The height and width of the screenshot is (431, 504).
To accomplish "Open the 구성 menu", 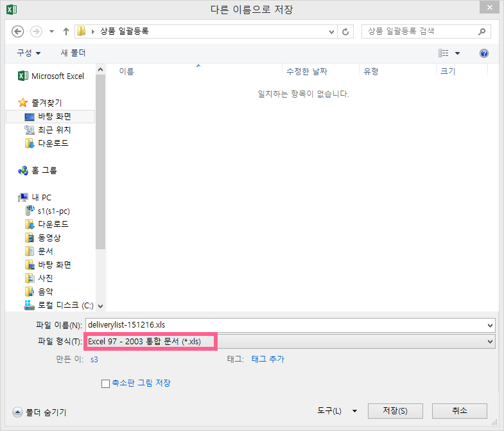I will 29,53.
